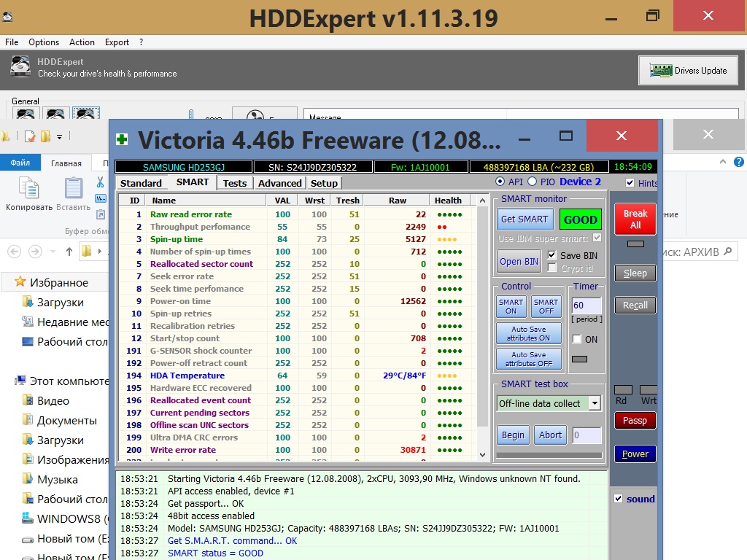Image resolution: width=747 pixels, height=560 pixels.
Task: Select Избранное star in Explorer tree
Action: 20,281
